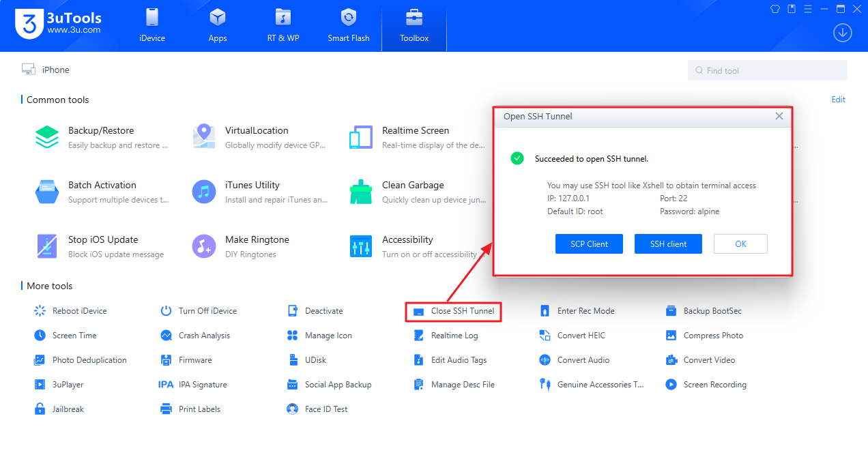
Task: Click the SSH client button
Action: 668,244
